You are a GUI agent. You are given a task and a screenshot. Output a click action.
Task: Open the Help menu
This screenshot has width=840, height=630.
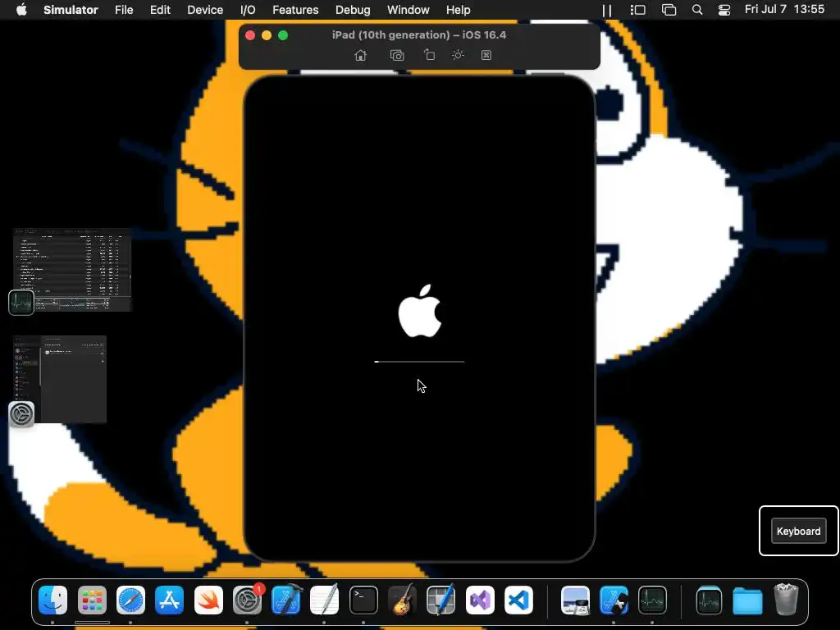[458, 10]
